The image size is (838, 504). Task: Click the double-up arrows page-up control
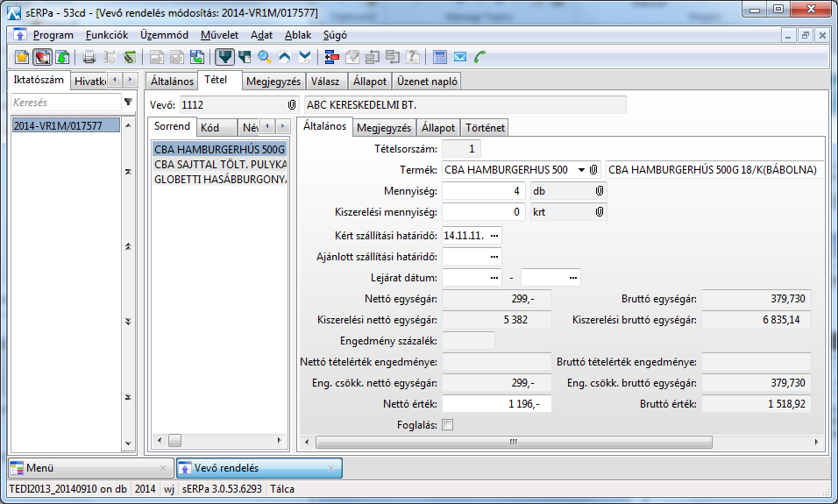point(128,246)
